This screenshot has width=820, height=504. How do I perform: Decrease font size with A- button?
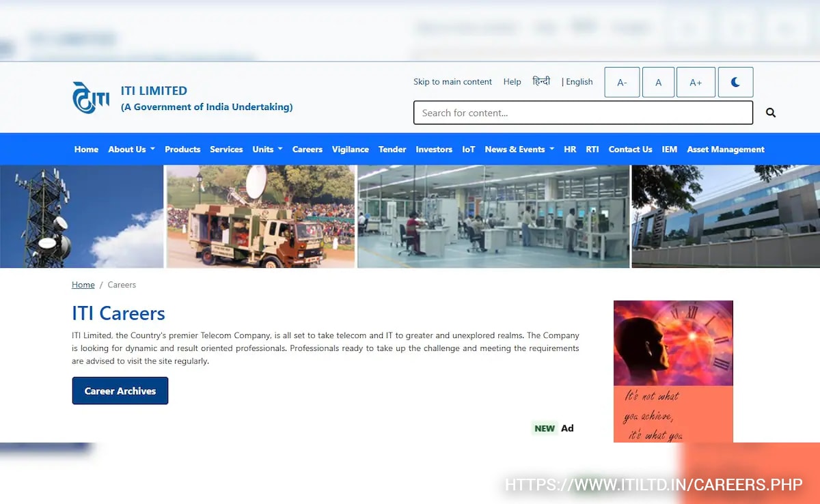coord(622,82)
